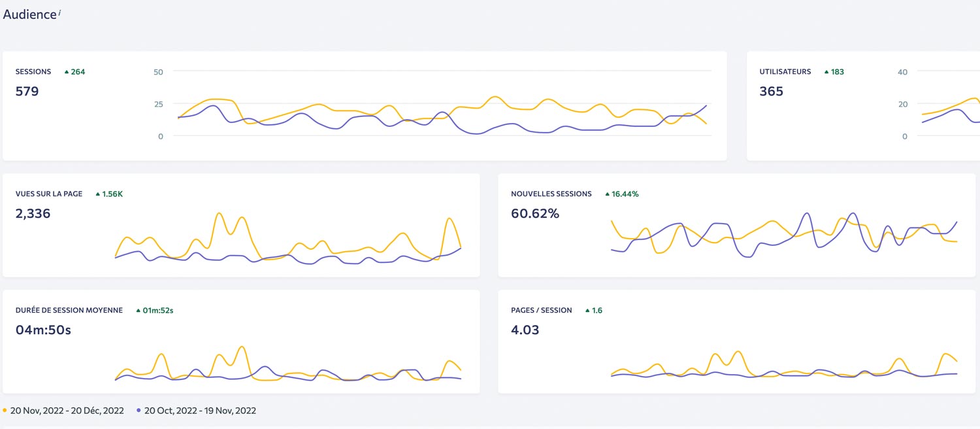This screenshot has width=980, height=429.
Task: Click the green up arrow beside 1.56K
Action: point(98,194)
